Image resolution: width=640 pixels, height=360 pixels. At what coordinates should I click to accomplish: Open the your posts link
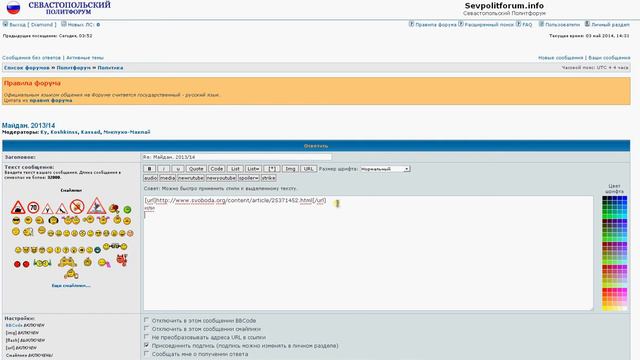pyautogui.click(x=609, y=58)
